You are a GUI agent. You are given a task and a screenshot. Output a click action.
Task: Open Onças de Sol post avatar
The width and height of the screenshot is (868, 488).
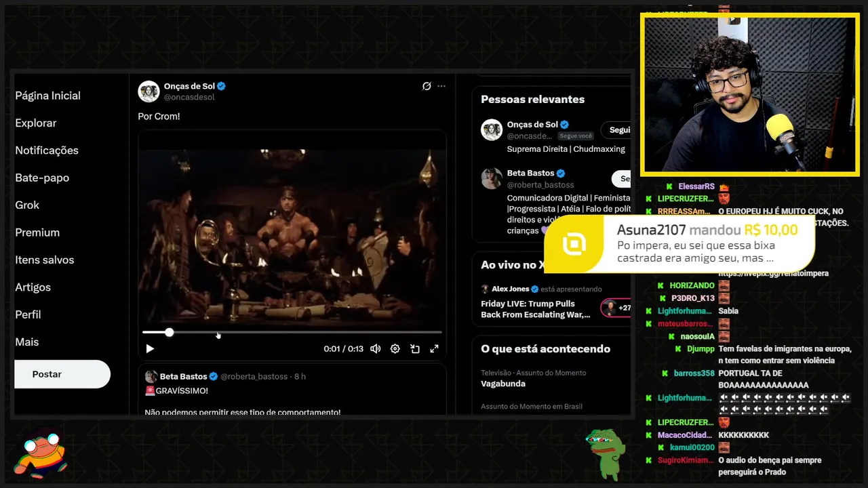(x=149, y=91)
